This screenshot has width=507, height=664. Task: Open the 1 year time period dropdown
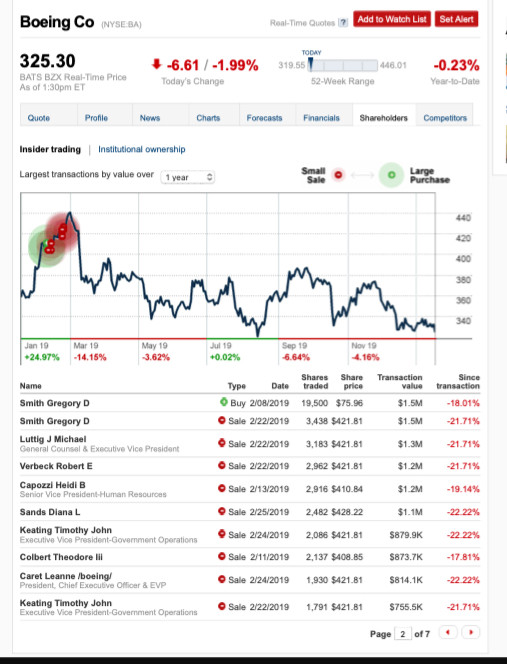(188, 177)
